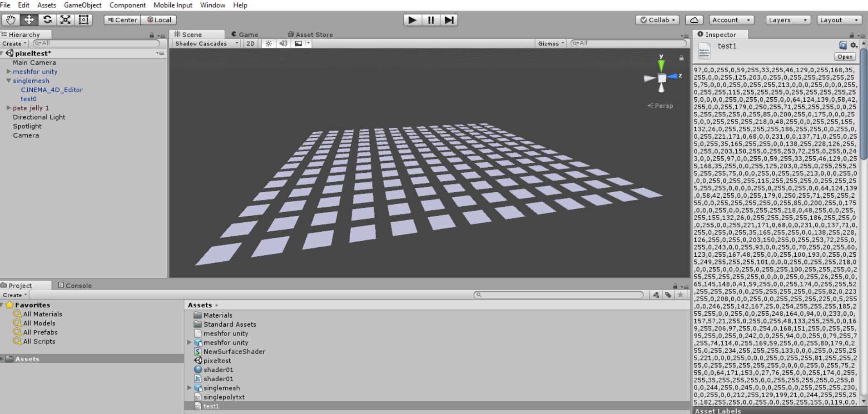
Task: Expand singlemesh asset in Project
Action: click(189, 388)
